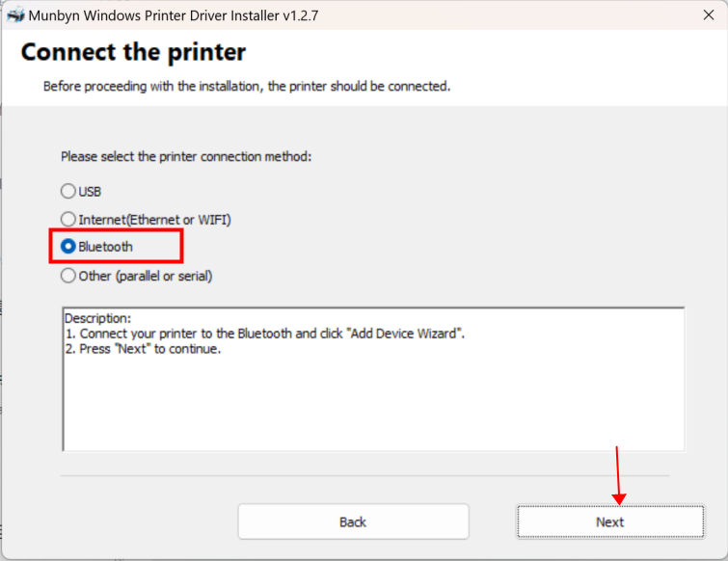The image size is (728, 561).
Task: Choose the Other (parallel or serial) radio button
Action: (x=68, y=276)
